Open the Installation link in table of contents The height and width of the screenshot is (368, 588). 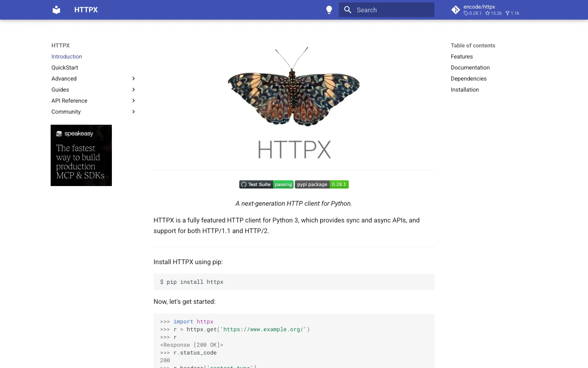point(465,90)
